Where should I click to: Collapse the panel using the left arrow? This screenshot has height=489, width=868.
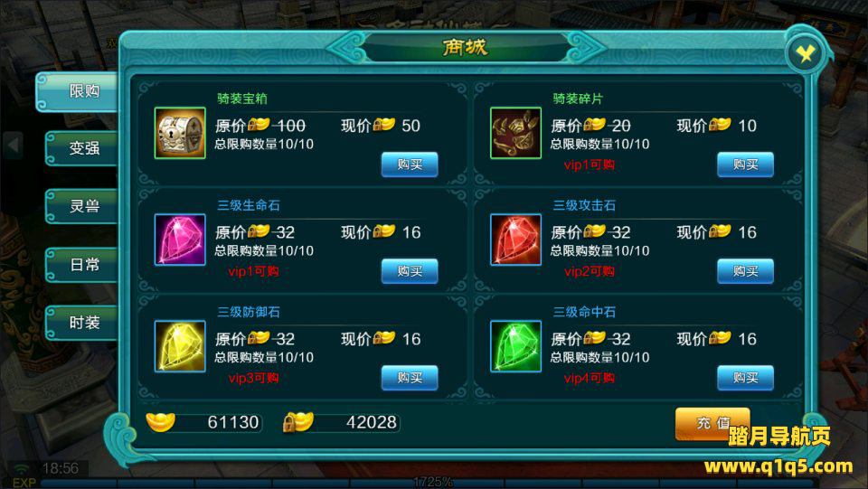coord(13,146)
